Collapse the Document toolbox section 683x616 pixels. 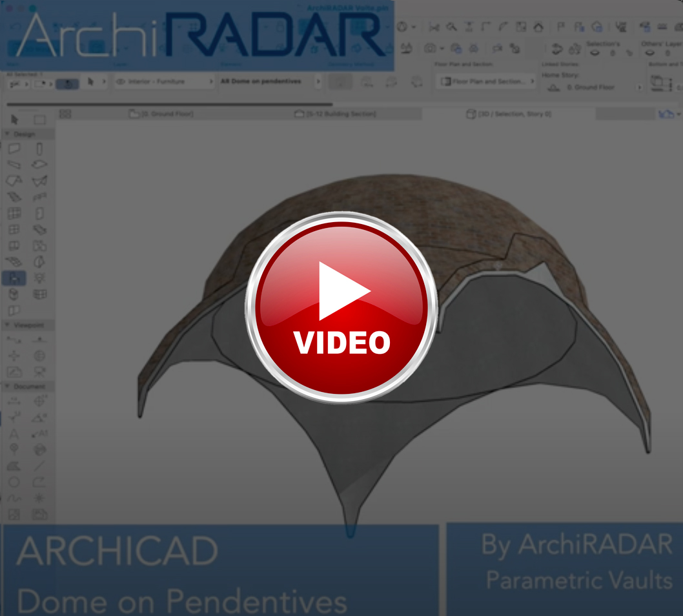click(7, 387)
